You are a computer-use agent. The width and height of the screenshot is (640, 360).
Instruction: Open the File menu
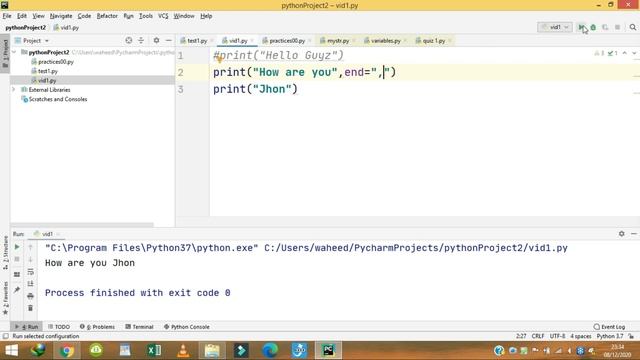pyautogui.click(x=7, y=16)
